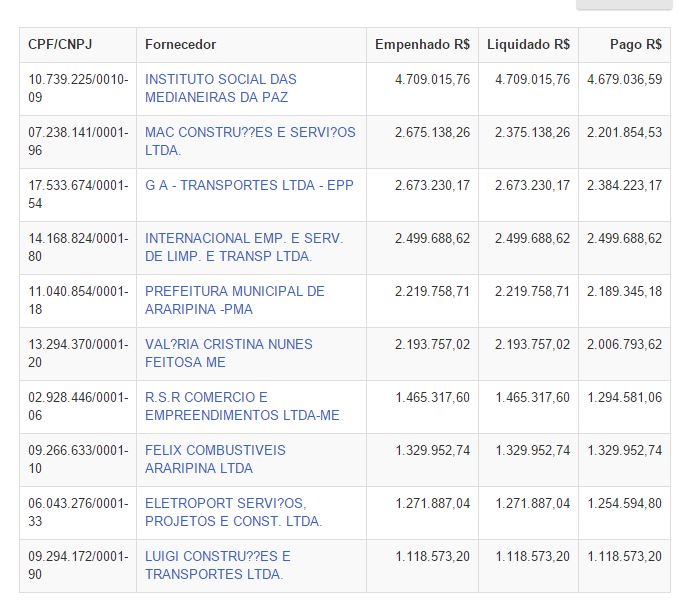
Task: Select CNPJ 10.739.225/0010-09 cell
Action: (x=78, y=89)
